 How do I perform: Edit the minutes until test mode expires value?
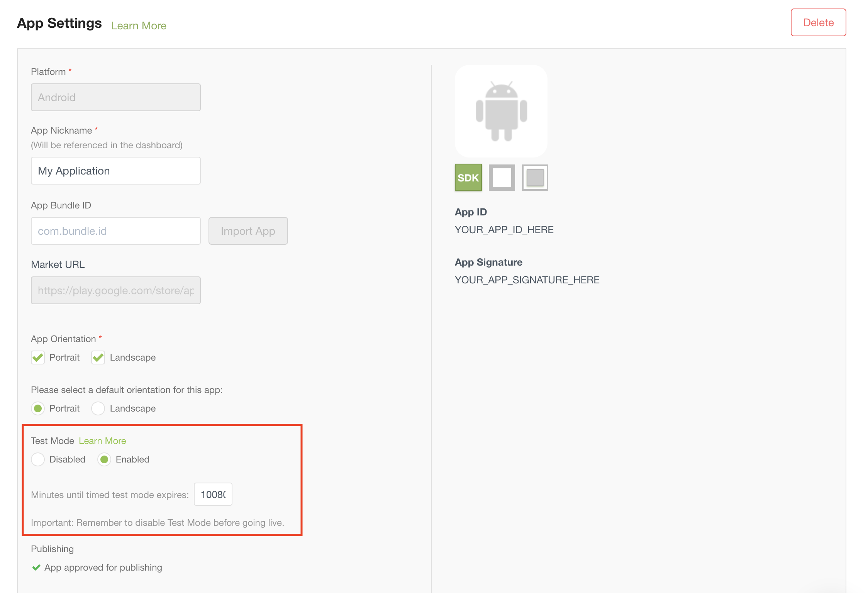tap(212, 494)
